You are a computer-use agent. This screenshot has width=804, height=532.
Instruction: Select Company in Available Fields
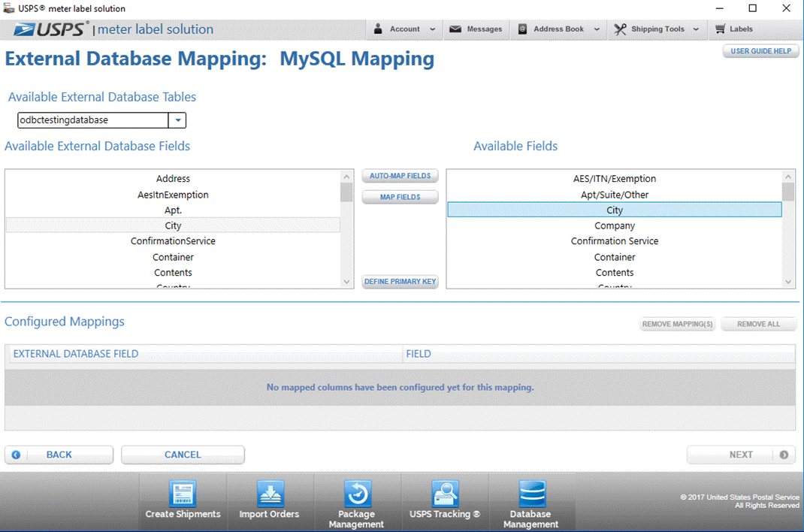[x=615, y=225]
